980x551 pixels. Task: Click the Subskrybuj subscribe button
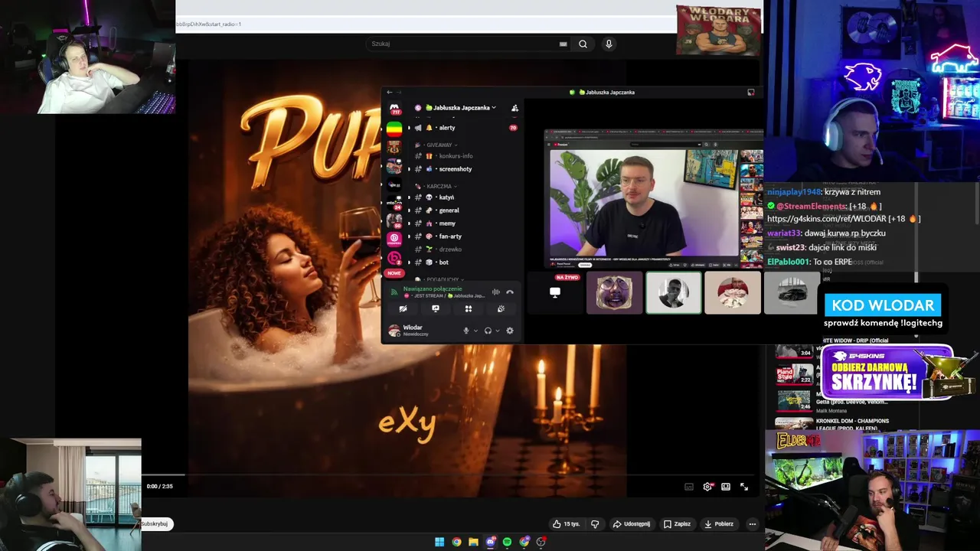pos(155,524)
